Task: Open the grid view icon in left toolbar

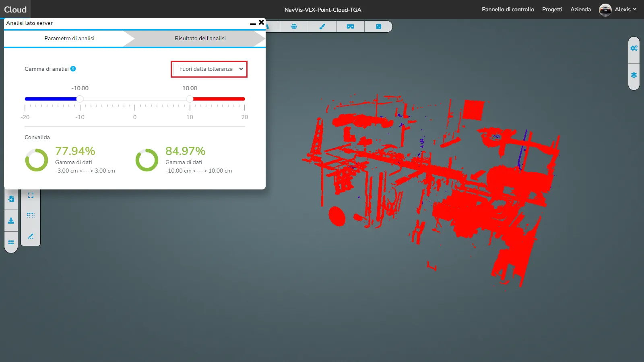Action: (x=11, y=242)
